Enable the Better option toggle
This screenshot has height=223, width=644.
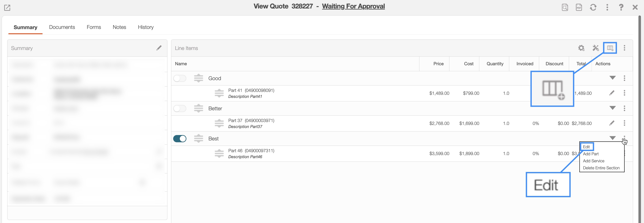[180, 108]
